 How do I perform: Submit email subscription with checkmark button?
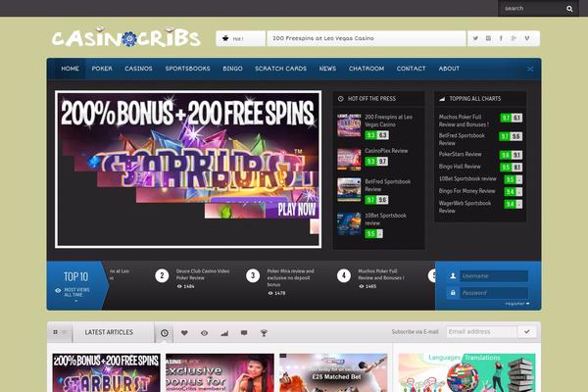[527, 331]
